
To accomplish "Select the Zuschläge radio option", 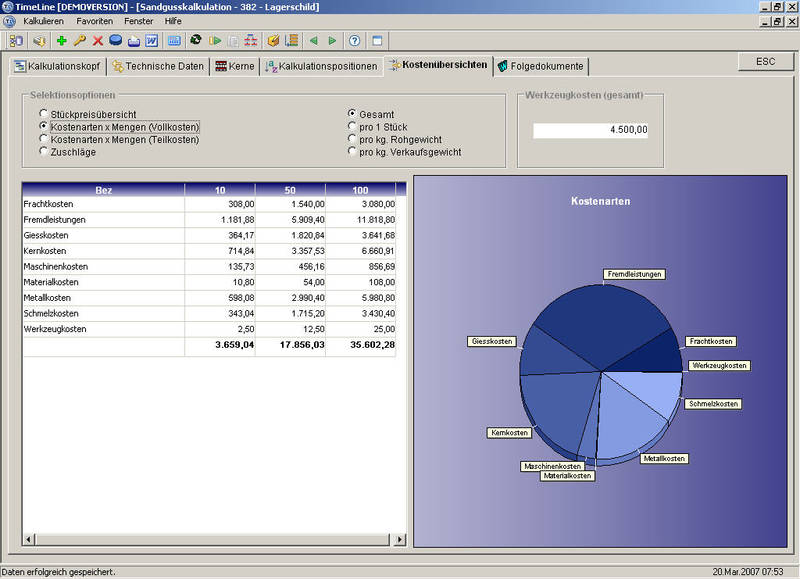I will [x=43, y=152].
